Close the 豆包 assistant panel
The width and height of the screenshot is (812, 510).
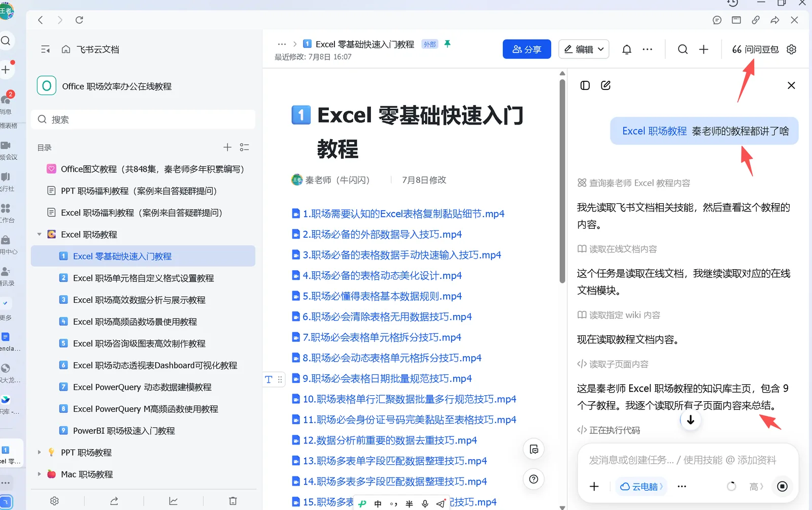[791, 85]
